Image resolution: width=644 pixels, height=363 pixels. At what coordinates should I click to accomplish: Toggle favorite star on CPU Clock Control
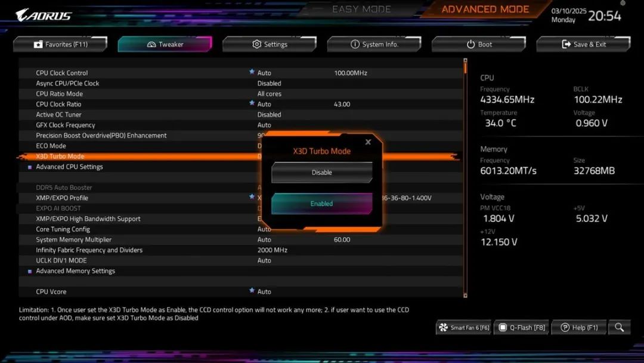[x=252, y=72]
